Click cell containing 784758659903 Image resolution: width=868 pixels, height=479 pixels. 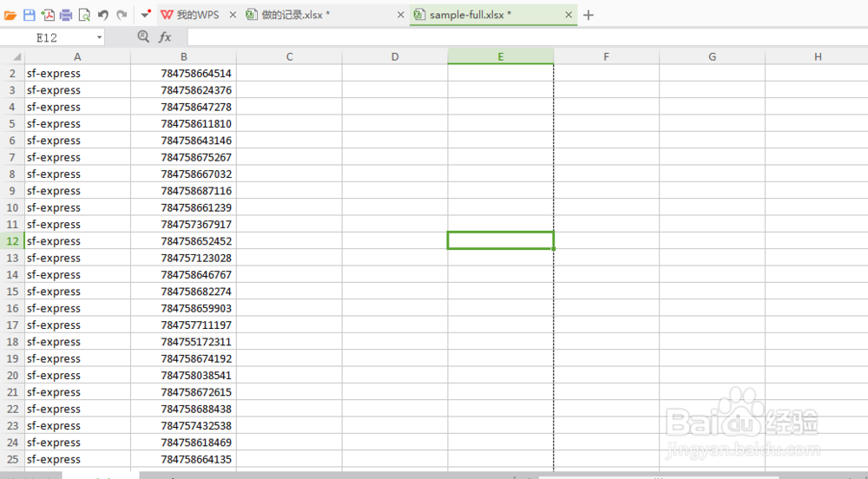(x=183, y=308)
